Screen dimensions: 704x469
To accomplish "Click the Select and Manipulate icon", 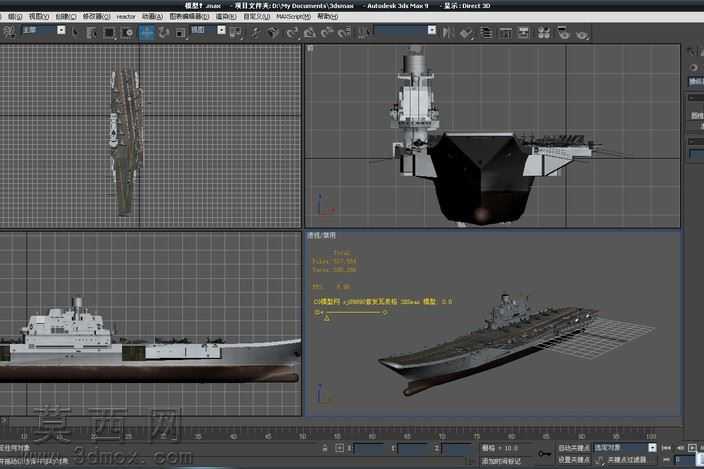I will [255, 32].
